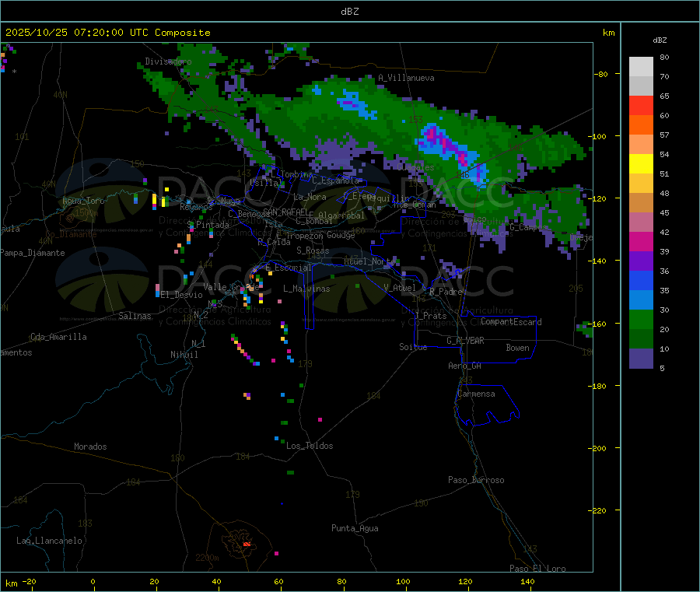The image size is (700, 592).
Task: Click the bright green 20 dBZ legend swatch
Action: (x=641, y=319)
